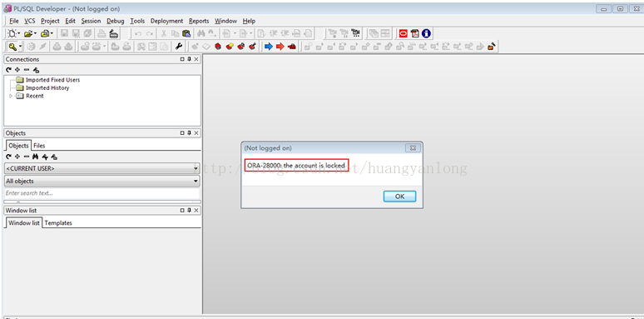This screenshot has height=319, width=644.
Task: Open the Project menu
Action: tap(50, 21)
